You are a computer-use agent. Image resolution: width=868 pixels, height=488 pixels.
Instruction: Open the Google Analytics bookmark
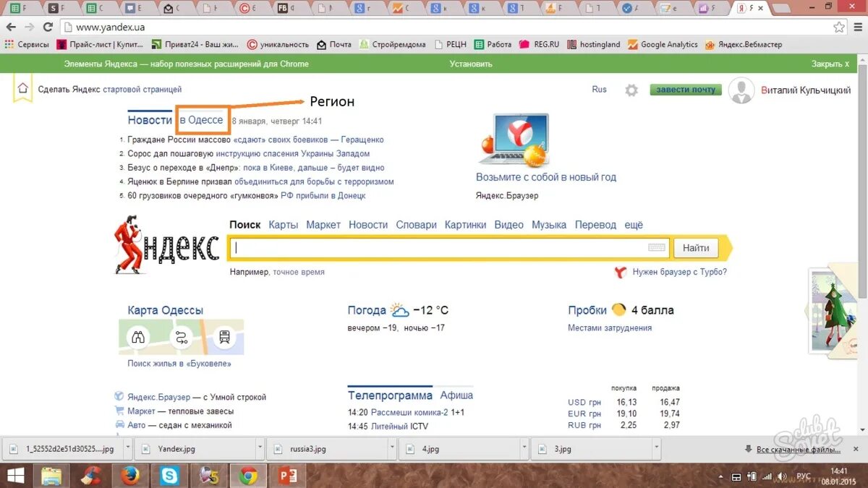click(663, 44)
